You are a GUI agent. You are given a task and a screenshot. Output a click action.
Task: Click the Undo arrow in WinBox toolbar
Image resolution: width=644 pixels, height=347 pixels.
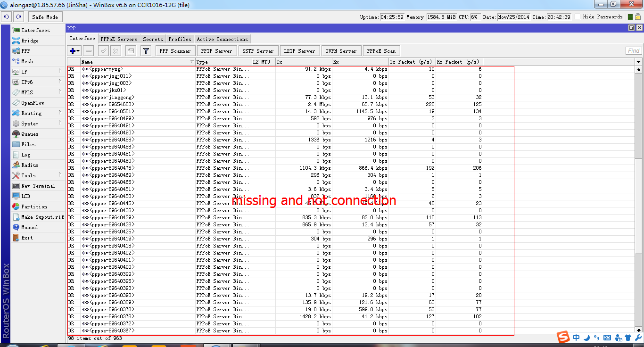[6, 16]
